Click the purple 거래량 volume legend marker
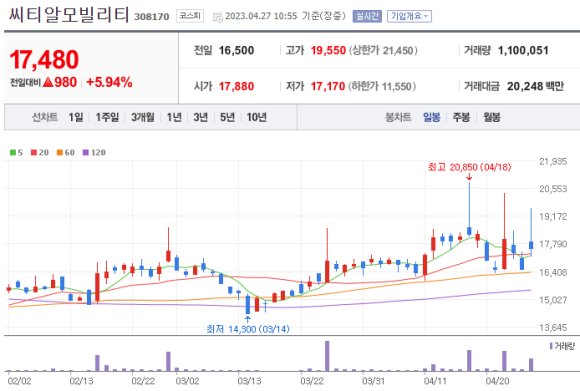This screenshot has height=391, width=580. tap(551, 346)
